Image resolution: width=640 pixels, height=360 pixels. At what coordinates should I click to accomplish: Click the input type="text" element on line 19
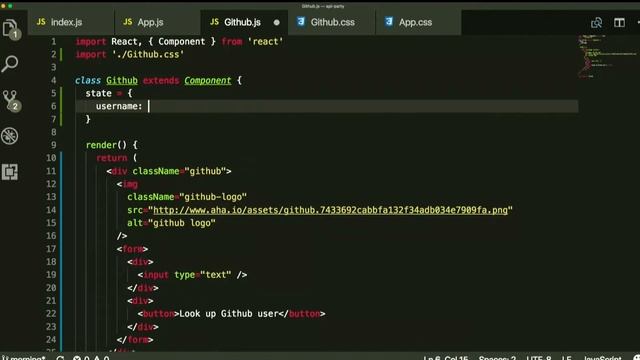pyautogui.click(x=192, y=275)
